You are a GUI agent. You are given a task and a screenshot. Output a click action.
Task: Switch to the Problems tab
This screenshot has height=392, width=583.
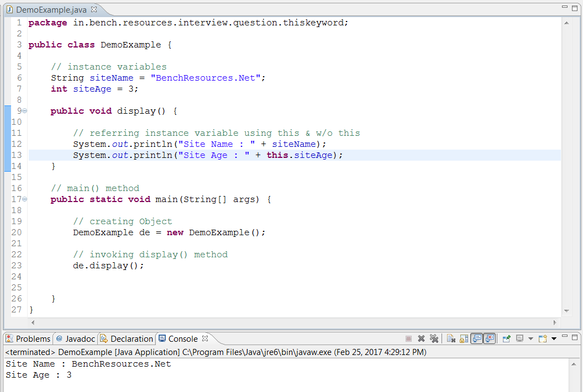tap(28, 338)
